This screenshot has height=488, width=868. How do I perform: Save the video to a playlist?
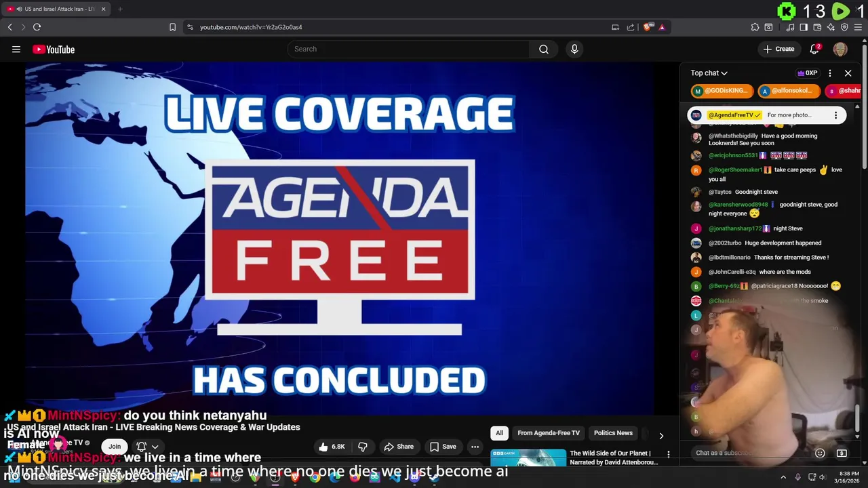(443, 447)
